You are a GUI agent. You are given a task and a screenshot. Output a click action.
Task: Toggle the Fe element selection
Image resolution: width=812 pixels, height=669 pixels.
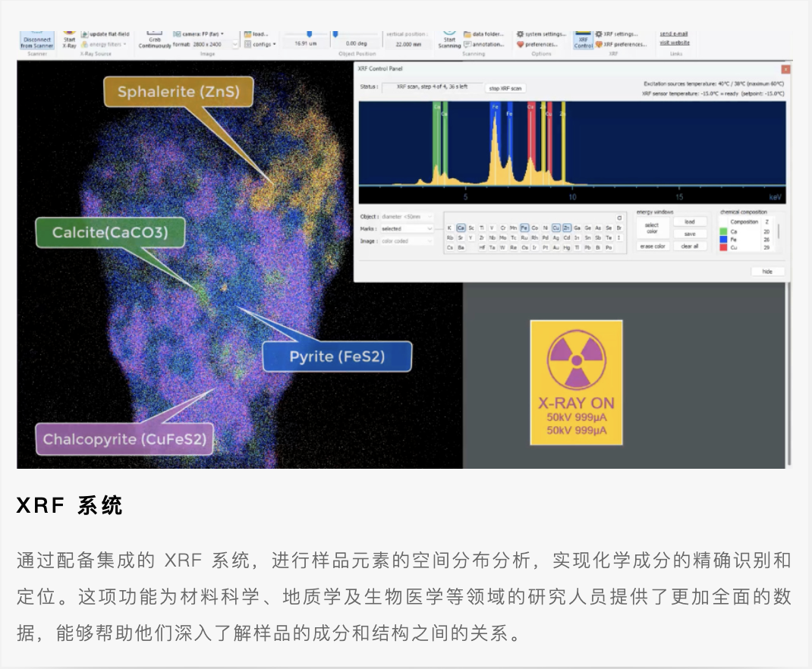[x=524, y=228]
